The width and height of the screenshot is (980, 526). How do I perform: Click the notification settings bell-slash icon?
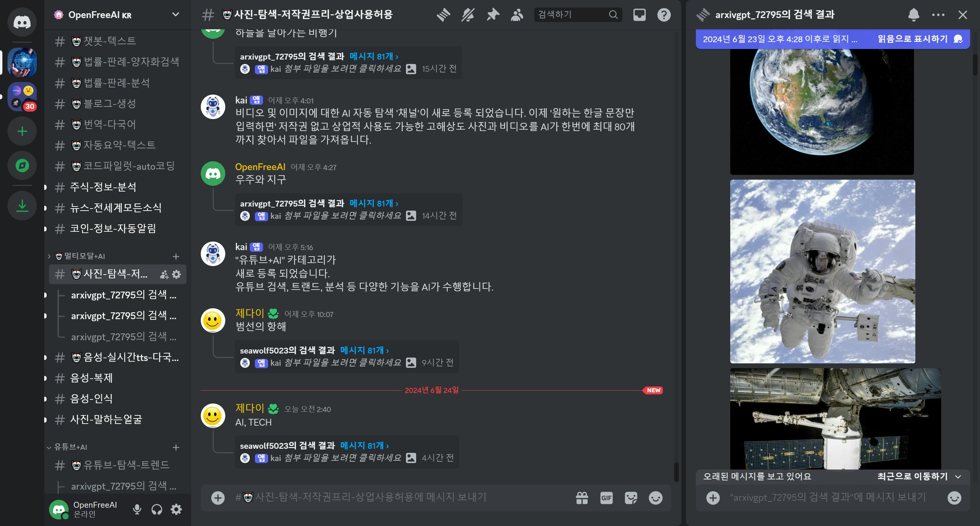coord(468,15)
